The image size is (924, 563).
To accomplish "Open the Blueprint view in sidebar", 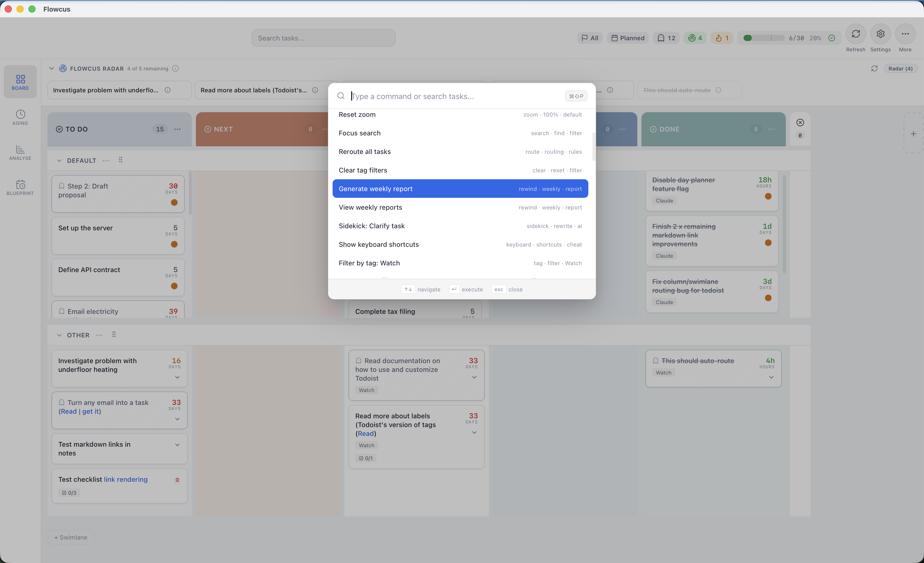I will click(20, 187).
